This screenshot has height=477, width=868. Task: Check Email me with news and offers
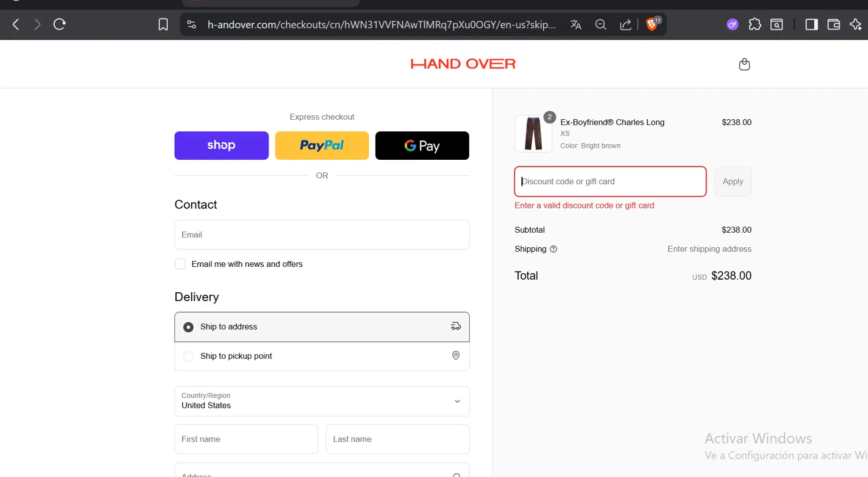click(181, 264)
